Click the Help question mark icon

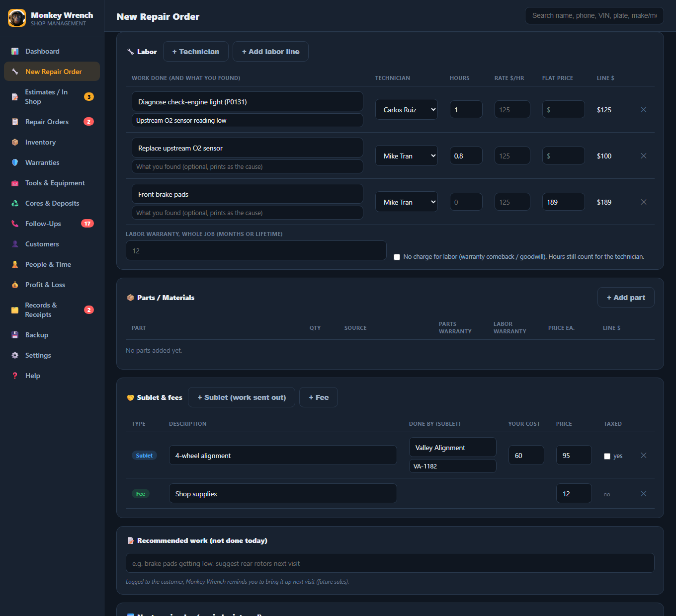pyautogui.click(x=15, y=376)
